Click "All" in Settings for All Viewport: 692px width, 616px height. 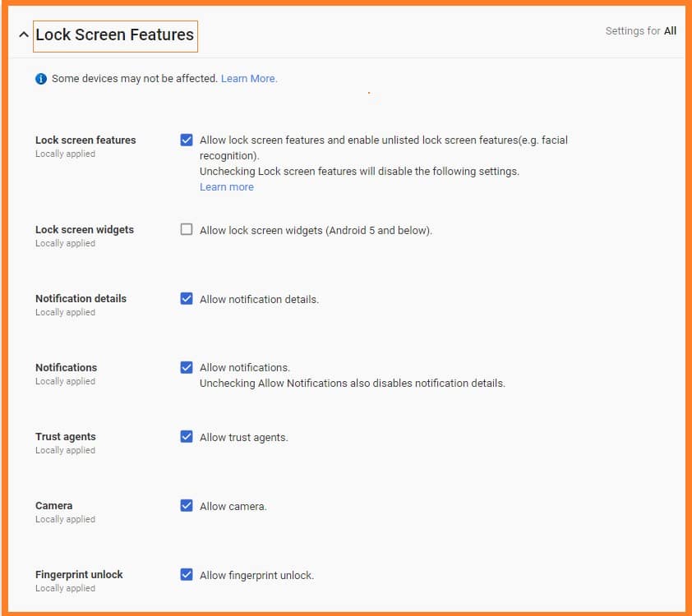pos(670,30)
